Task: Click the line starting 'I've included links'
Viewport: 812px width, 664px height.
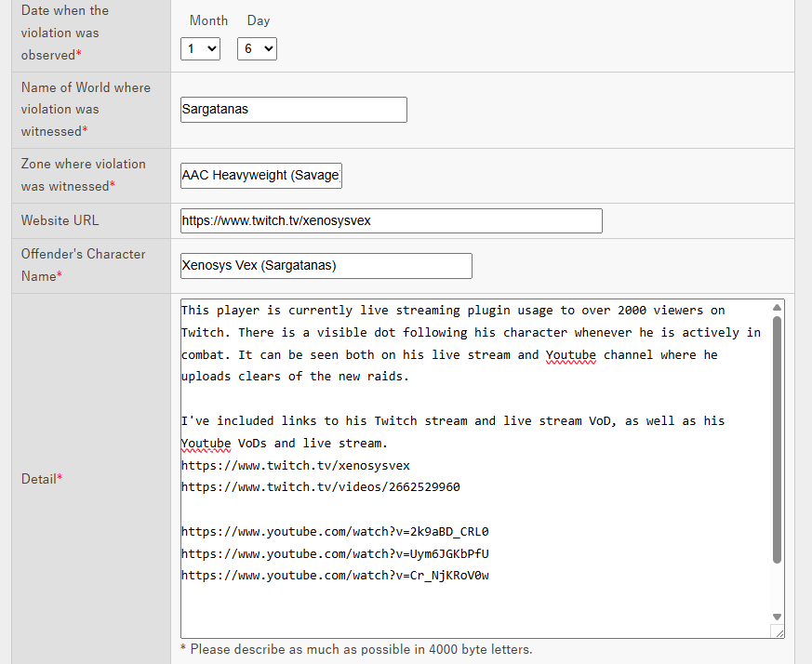Action: 453,421
